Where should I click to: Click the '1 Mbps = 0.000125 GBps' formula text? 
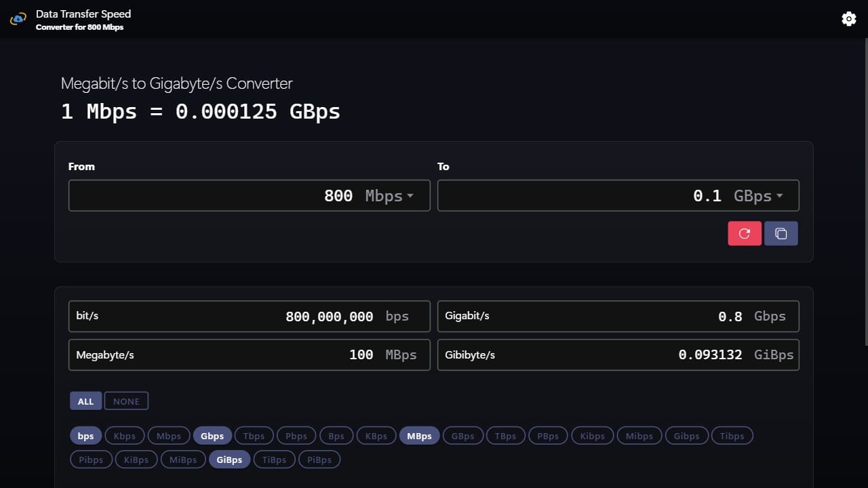pos(201,111)
